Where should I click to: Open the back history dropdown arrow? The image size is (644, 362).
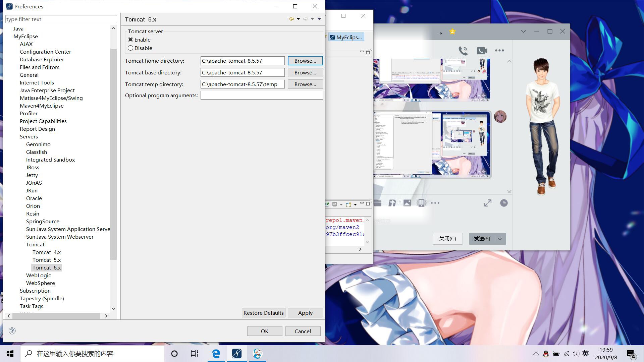(x=298, y=19)
